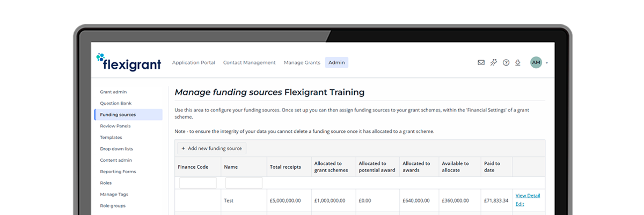
Task: Open Question Bank in sidebar
Action: pyautogui.click(x=115, y=103)
